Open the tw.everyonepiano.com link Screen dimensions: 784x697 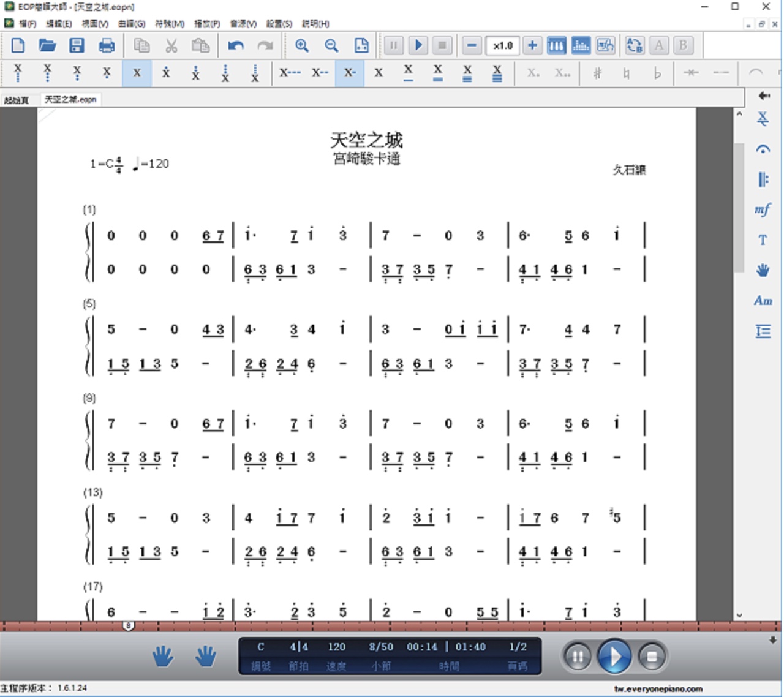658,689
